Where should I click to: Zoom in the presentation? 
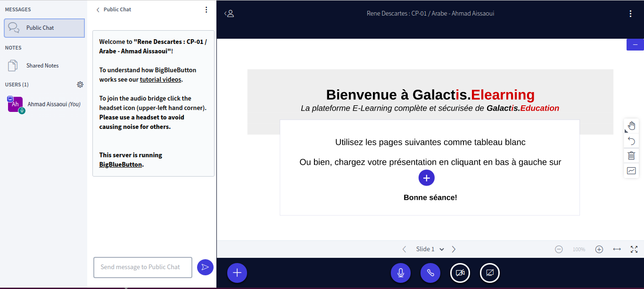click(599, 249)
